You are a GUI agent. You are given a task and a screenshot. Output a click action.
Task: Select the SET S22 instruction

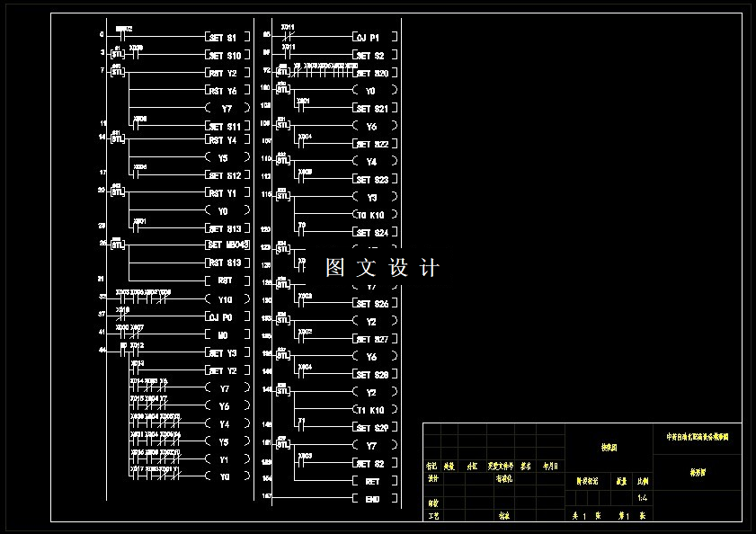[x=375, y=144]
